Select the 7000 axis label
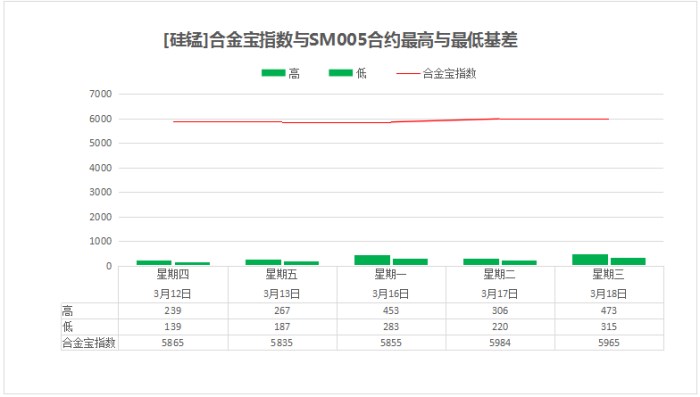700x397 pixels. click(100, 94)
